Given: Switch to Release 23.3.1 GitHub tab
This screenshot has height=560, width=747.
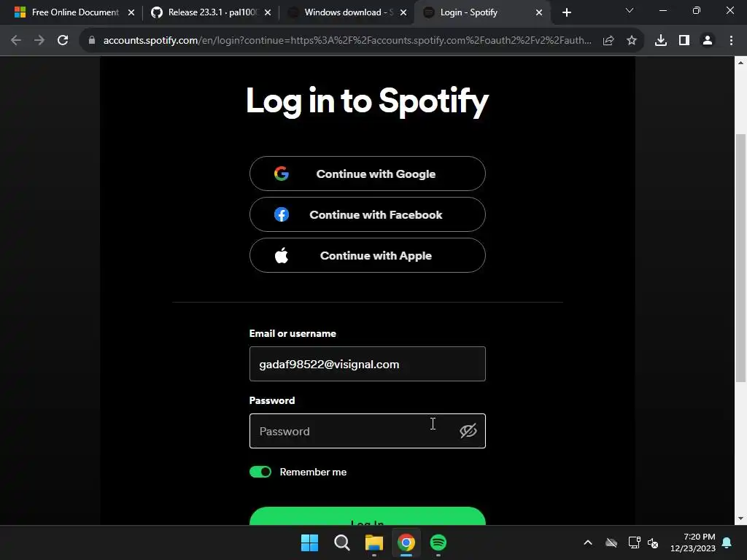Looking at the screenshot, I should 212,12.
